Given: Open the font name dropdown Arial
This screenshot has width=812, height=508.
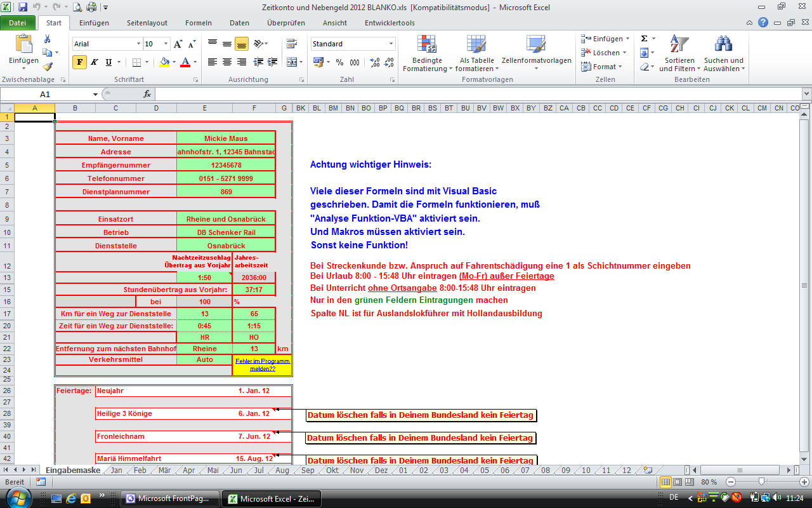Looking at the screenshot, I should [138, 44].
